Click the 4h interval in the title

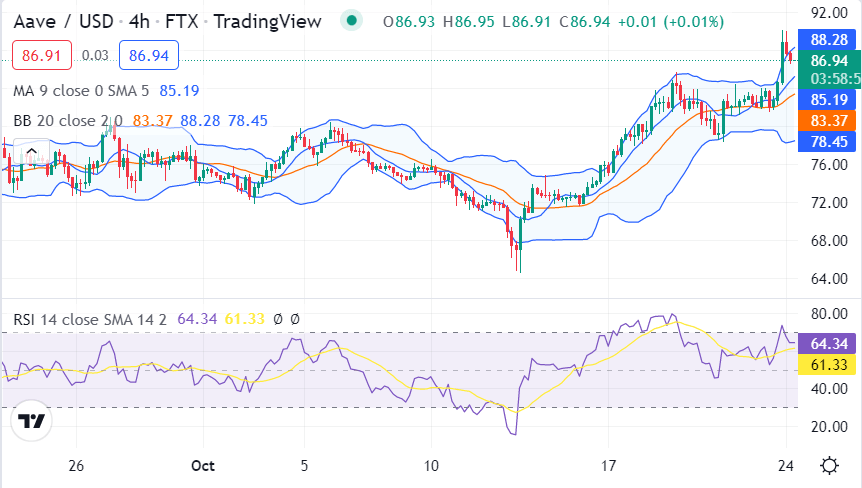(x=139, y=21)
